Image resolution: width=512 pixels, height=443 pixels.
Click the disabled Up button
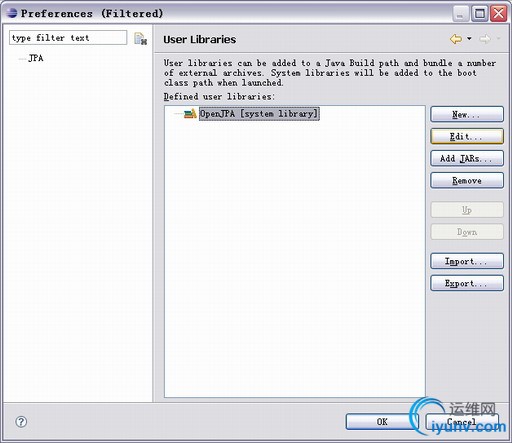467,210
